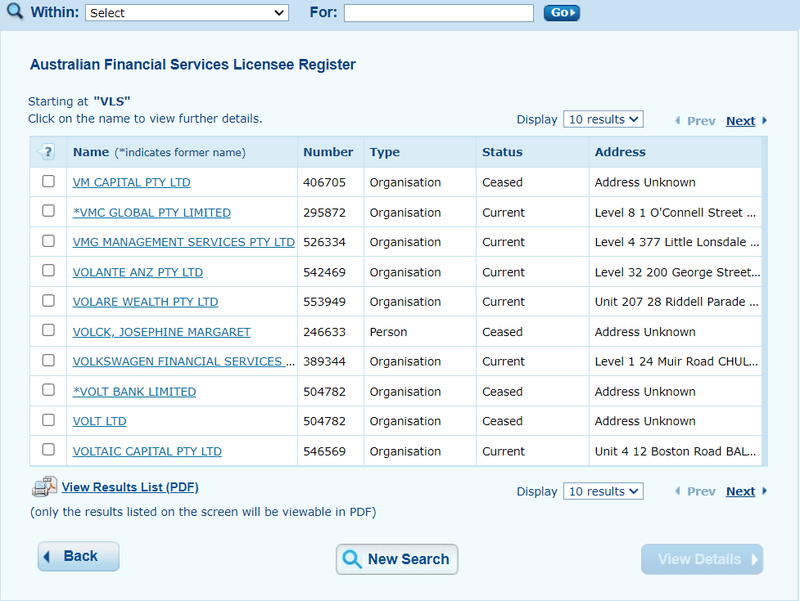800x601 pixels.
Task: Click licence number 542469
Action: (324, 272)
